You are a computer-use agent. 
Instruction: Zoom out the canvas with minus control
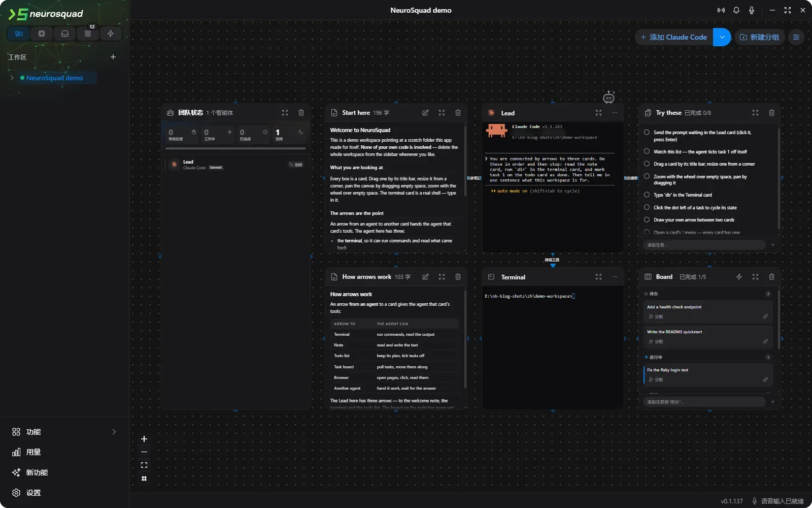tap(144, 452)
